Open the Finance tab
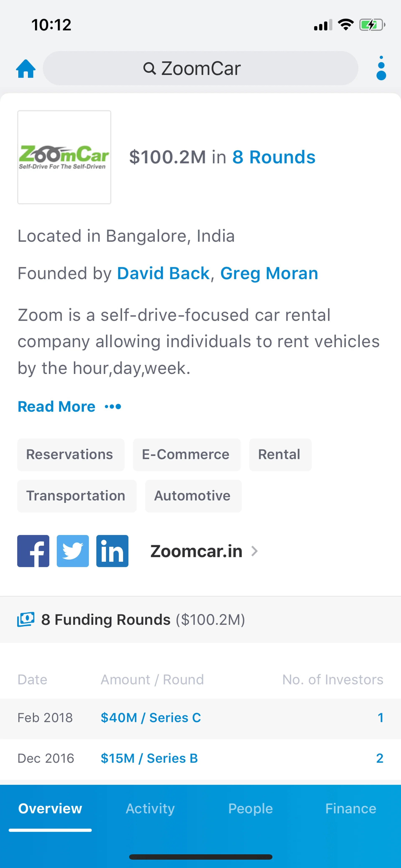 350,808
